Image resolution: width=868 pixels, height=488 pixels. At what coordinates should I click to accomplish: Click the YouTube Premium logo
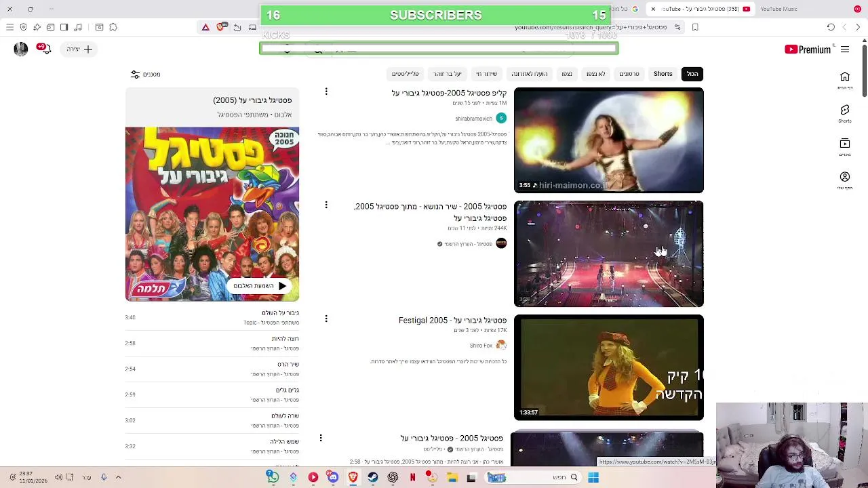click(x=807, y=49)
